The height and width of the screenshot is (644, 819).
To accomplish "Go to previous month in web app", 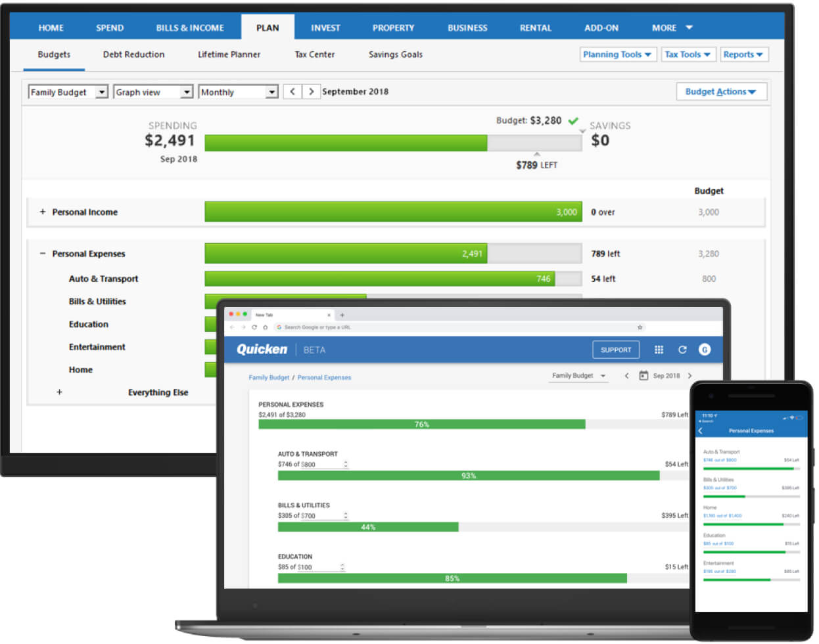I will pos(626,376).
